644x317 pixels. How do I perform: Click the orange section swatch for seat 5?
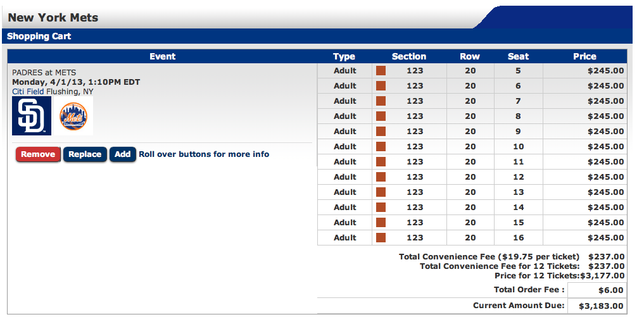(x=381, y=71)
